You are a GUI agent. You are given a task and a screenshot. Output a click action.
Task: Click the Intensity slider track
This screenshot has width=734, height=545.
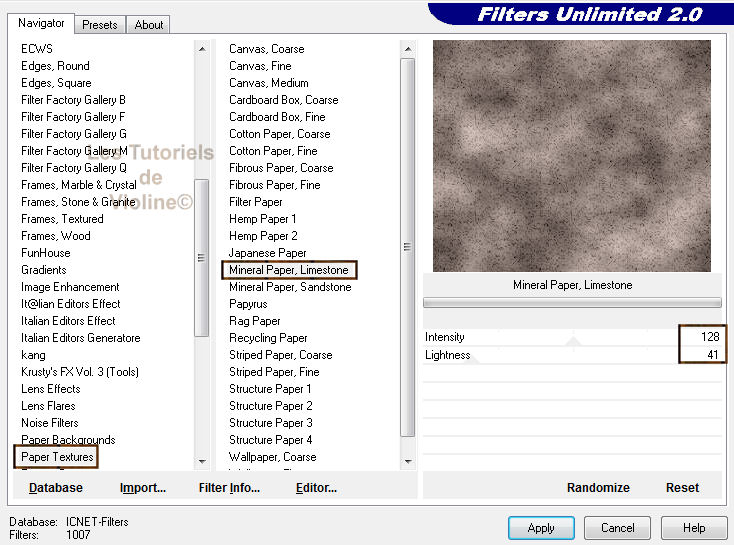click(x=572, y=338)
